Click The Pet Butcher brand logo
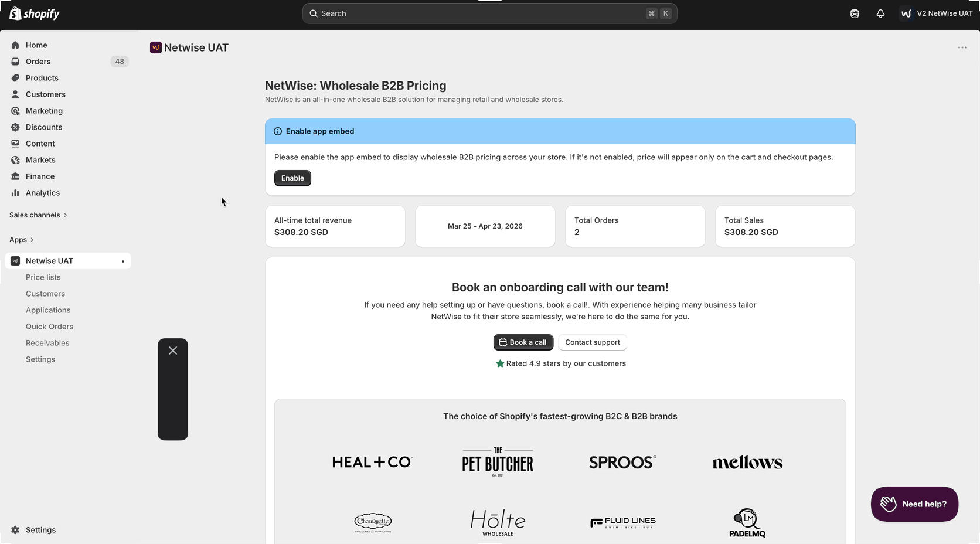Viewport: 980px width, 544px height. (x=498, y=463)
